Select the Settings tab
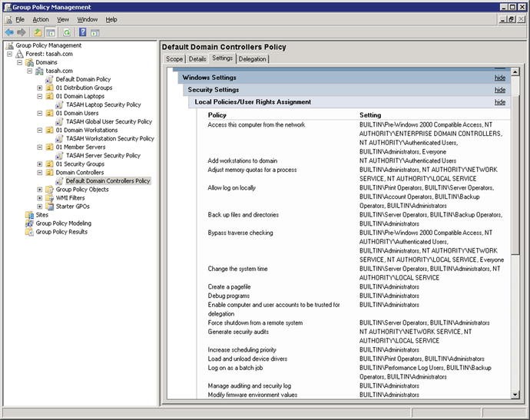530x420 pixels. [223, 58]
